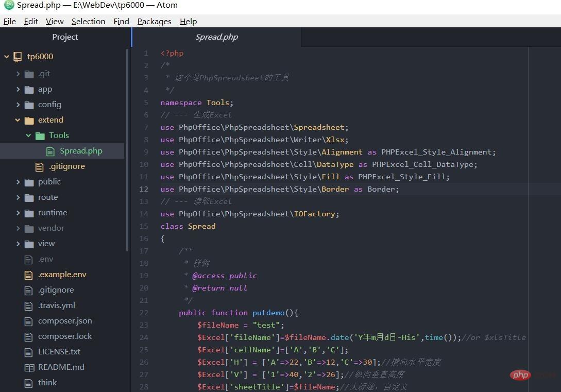Select the Spread.php editor tab
Image resolution: width=561 pixels, height=392 pixels.
point(216,37)
